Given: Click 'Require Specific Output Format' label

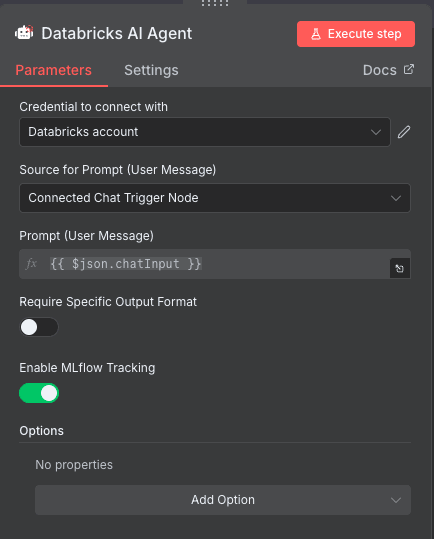Looking at the screenshot, I should (108, 302).
